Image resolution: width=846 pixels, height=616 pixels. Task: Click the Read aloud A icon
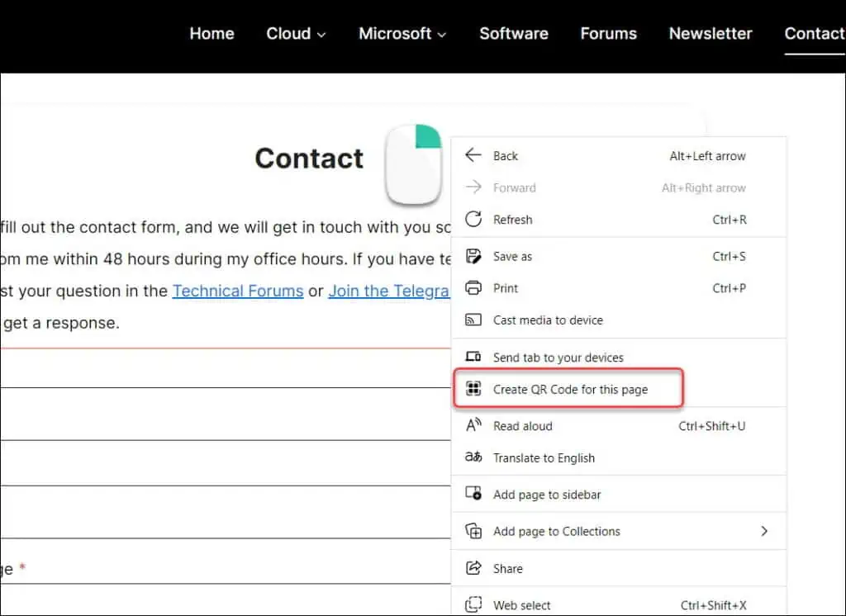pyautogui.click(x=473, y=425)
